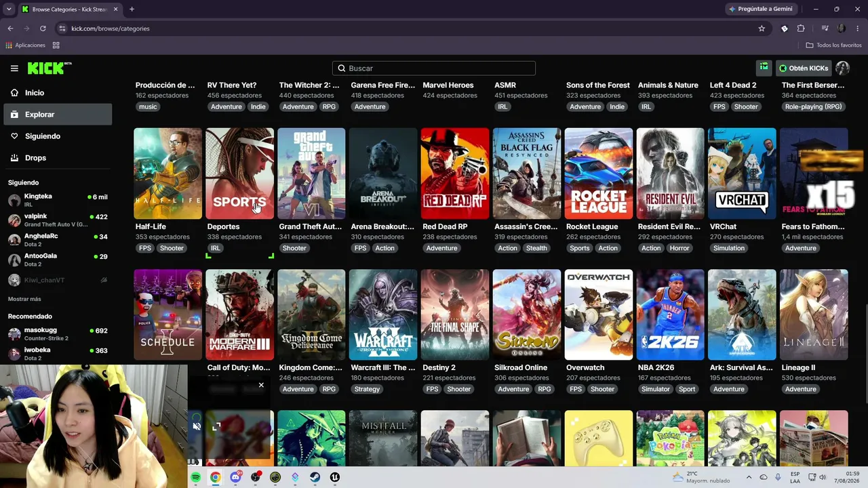Screen dimensions: 868x488
Task: Open AnghelaRc's followed channel
Action: coord(58,240)
